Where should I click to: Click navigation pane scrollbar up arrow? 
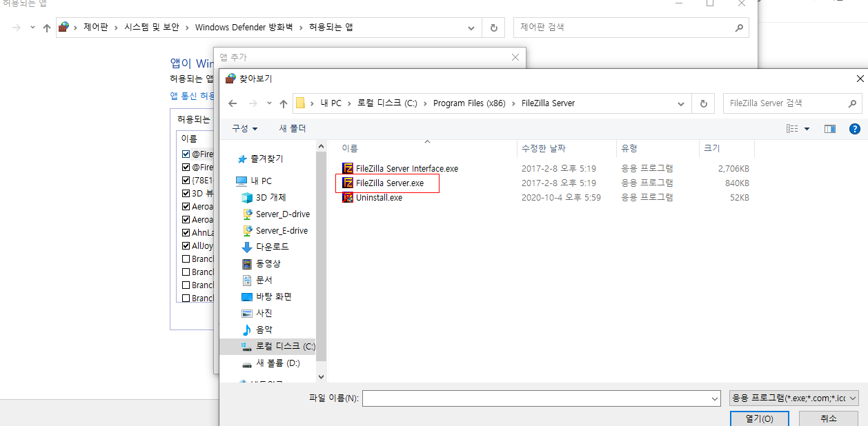321,145
